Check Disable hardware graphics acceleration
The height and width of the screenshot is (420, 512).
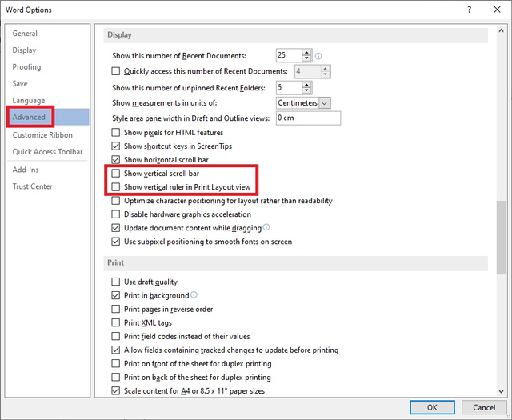pyautogui.click(x=115, y=214)
